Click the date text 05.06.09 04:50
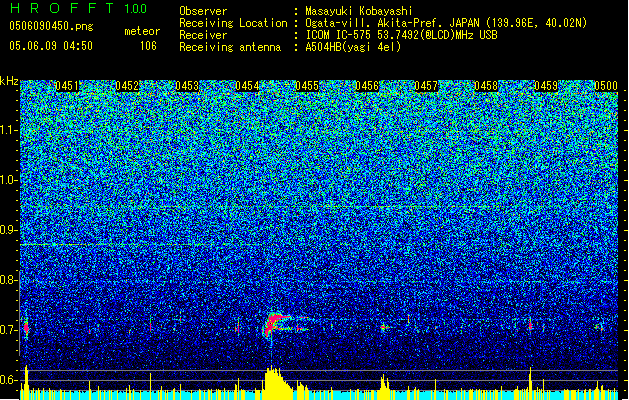 tap(51, 46)
